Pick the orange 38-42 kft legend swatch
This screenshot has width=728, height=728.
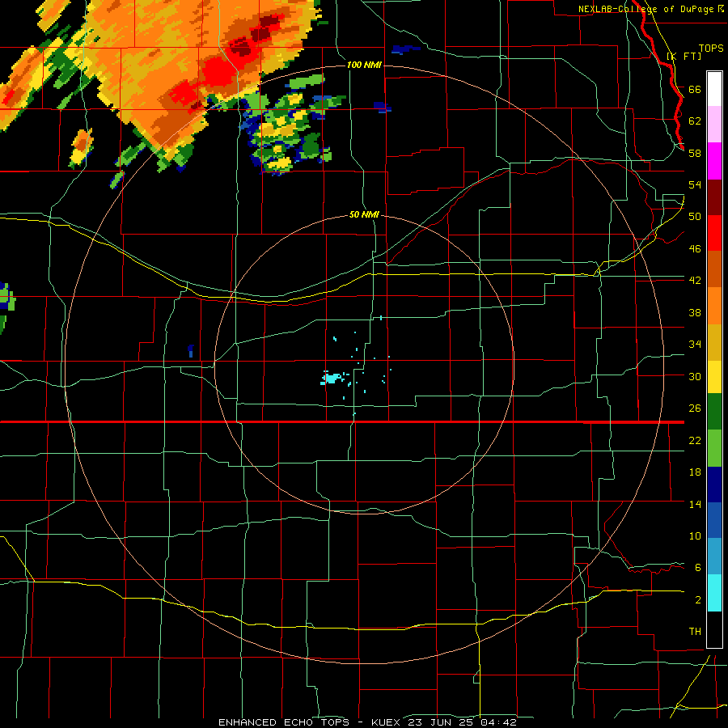[x=714, y=306]
